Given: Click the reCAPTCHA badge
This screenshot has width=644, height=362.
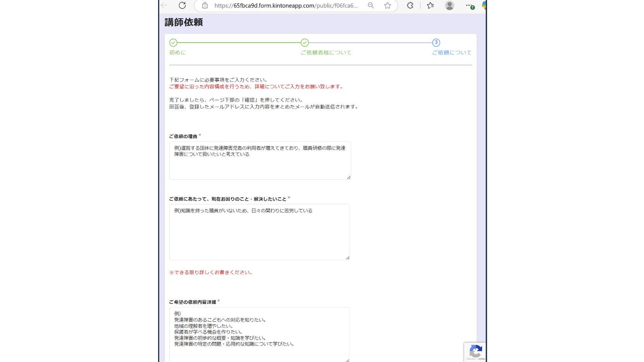Looking at the screenshot, I should (475, 352).
